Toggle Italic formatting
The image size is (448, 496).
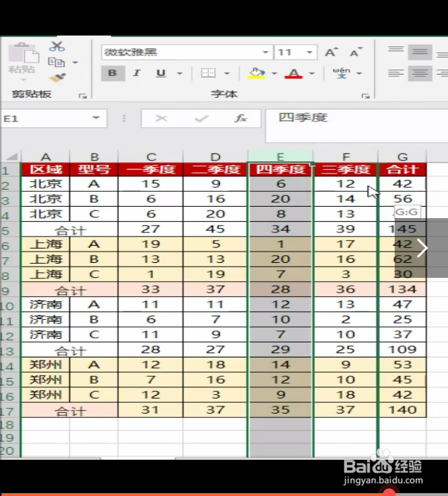click(137, 73)
